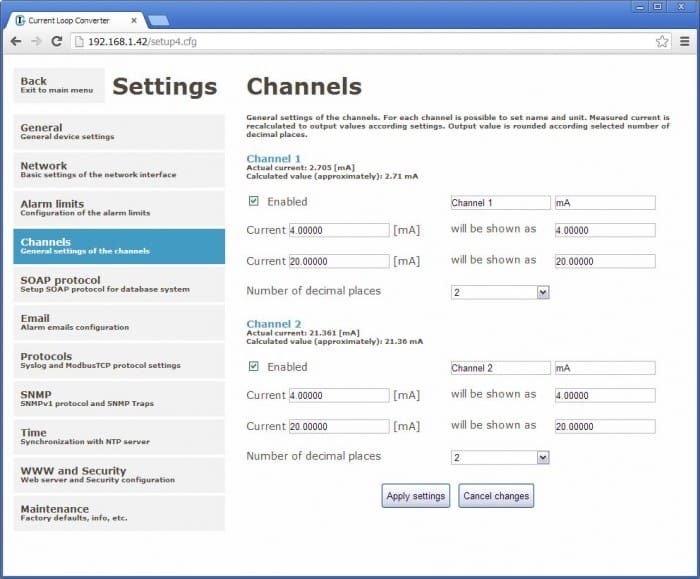Toggle the Channel 1 Enabled checkbox
The height and width of the screenshot is (579, 700).
coord(254,201)
